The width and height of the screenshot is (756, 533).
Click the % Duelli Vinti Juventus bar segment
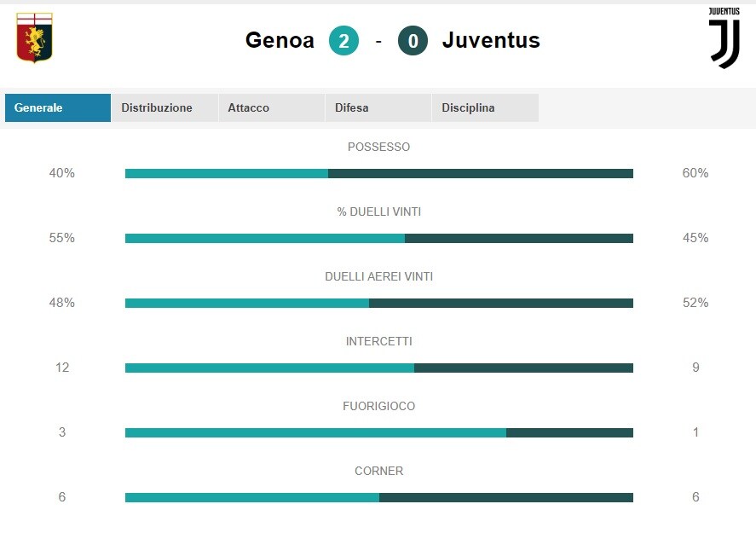(x=519, y=238)
